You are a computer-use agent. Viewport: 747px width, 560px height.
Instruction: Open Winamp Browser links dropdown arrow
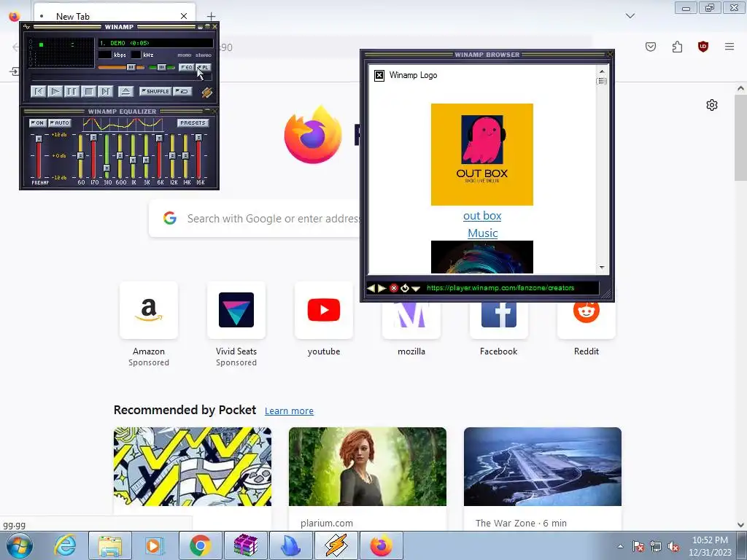pos(416,289)
